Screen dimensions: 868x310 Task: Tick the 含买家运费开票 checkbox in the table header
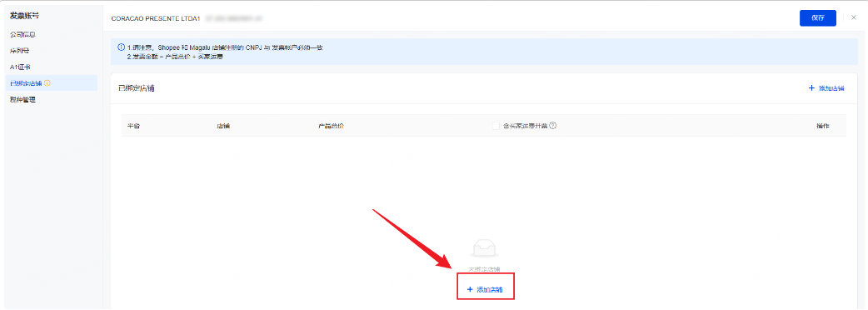pos(496,126)
